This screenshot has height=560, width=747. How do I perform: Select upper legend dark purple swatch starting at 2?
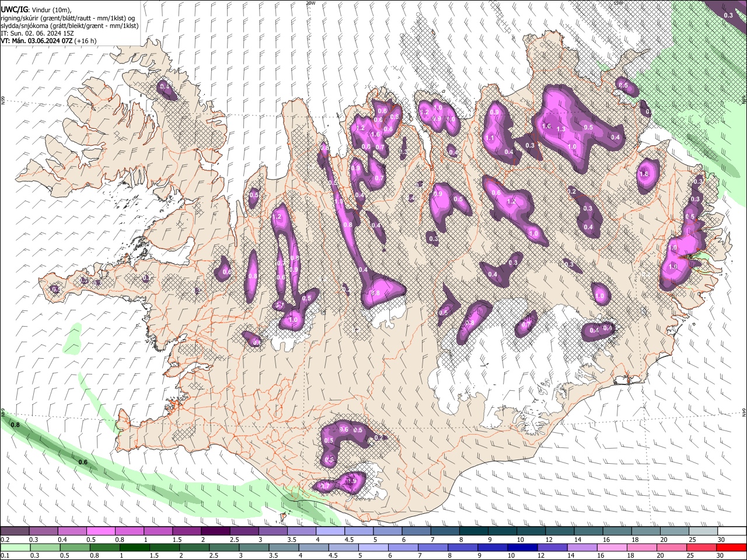coord(215,531)
